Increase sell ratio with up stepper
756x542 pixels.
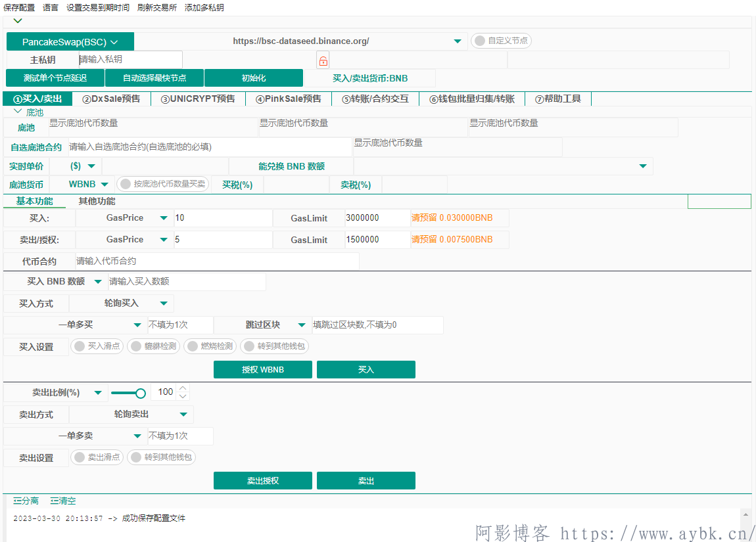(183, 388)
